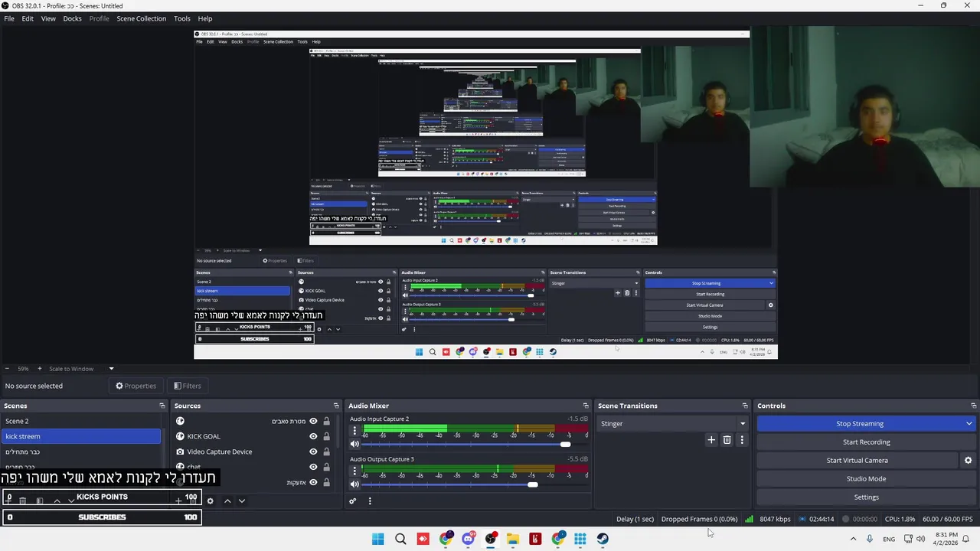Open the View menu
Viewport: 980px width, 551px height.
48,18
